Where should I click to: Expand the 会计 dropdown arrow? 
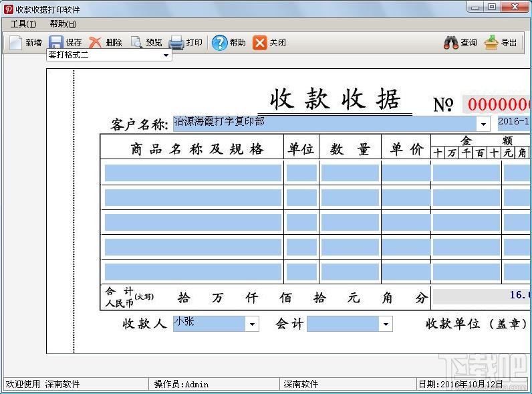(x=386, y=324)
